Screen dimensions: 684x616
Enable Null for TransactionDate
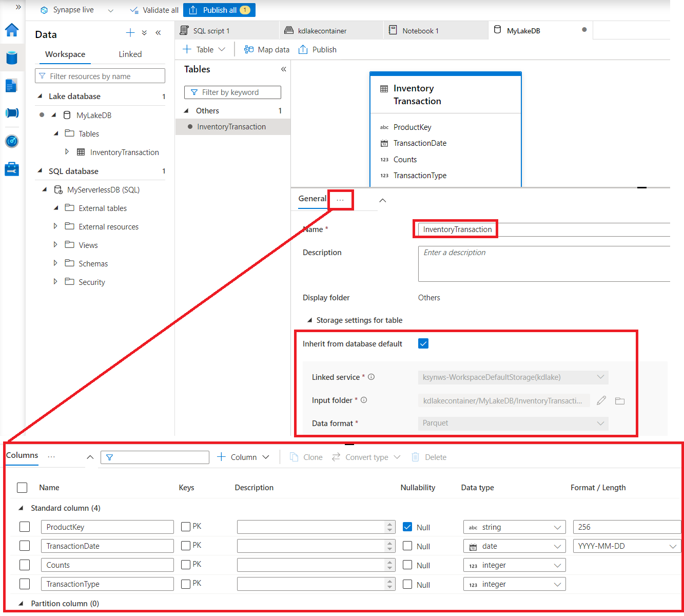click(407, 546)
